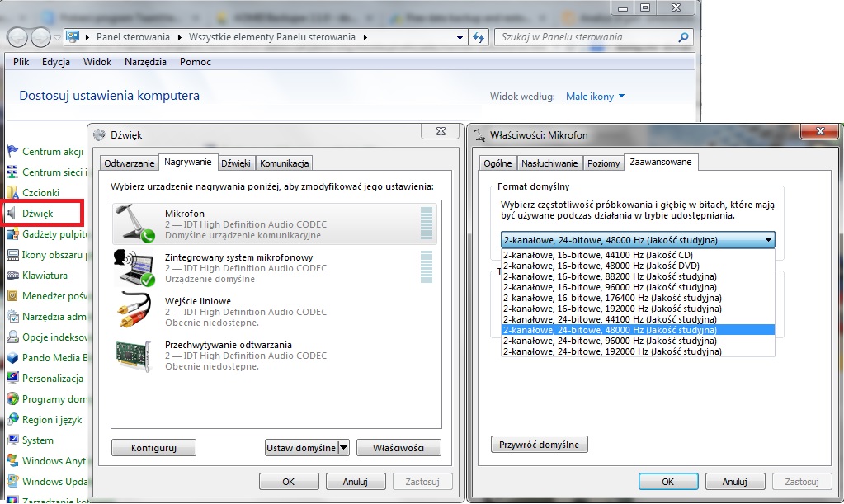This screenshot has width=844, height=504.
Task: Click the Szukaj w Panelu sterowania field
Action: (x=586, y=37)
